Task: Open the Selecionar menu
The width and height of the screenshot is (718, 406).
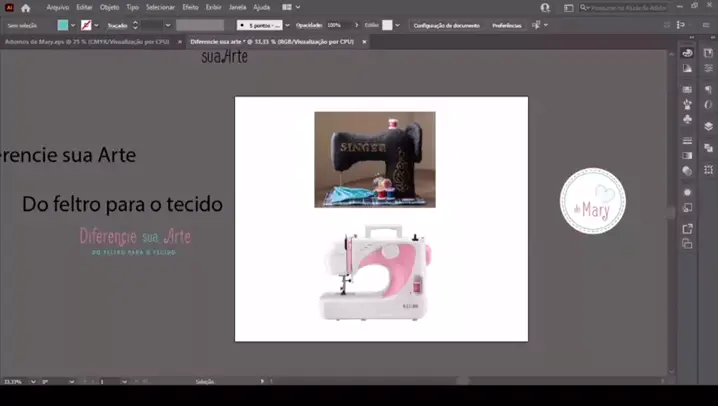Action: (x=160, y=7)
